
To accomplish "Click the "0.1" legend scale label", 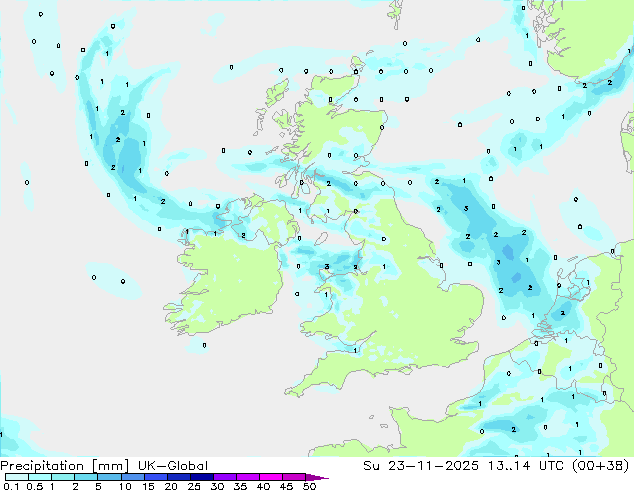I will (11, 486).
